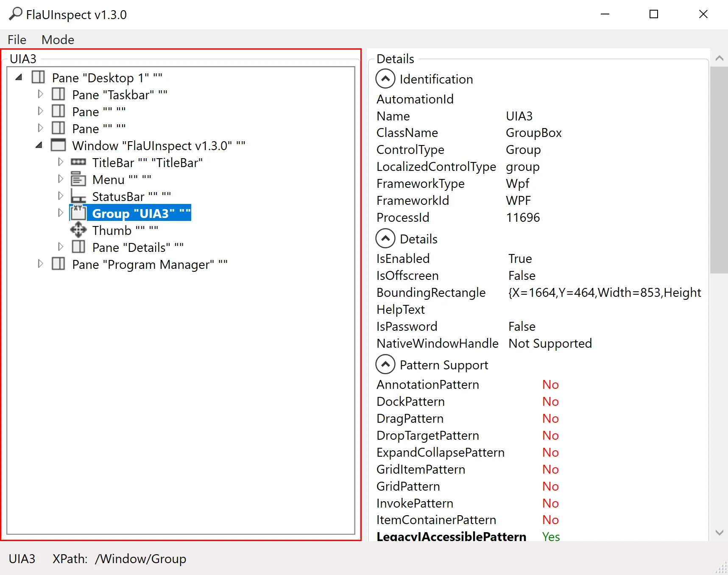The height and width of the screenshot is (575, 728).
Task: Open the Mode menu
Action: click(58, 40)
